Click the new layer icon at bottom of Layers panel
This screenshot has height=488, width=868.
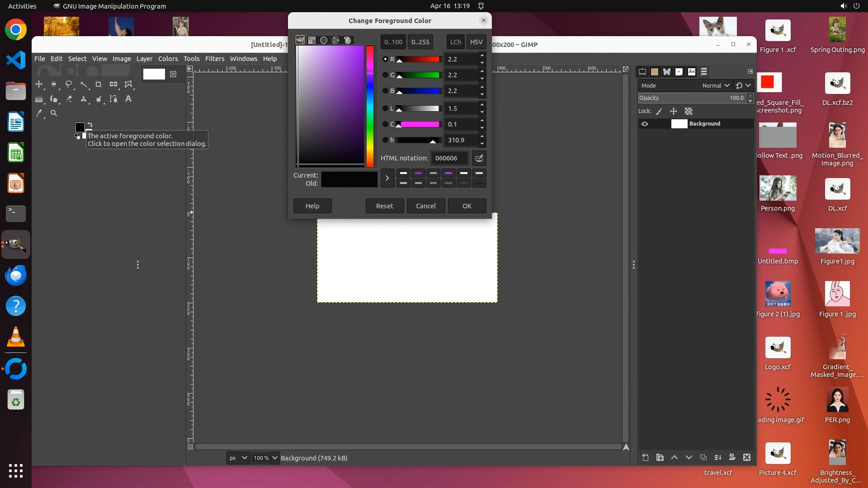click(x=645, y=458)
